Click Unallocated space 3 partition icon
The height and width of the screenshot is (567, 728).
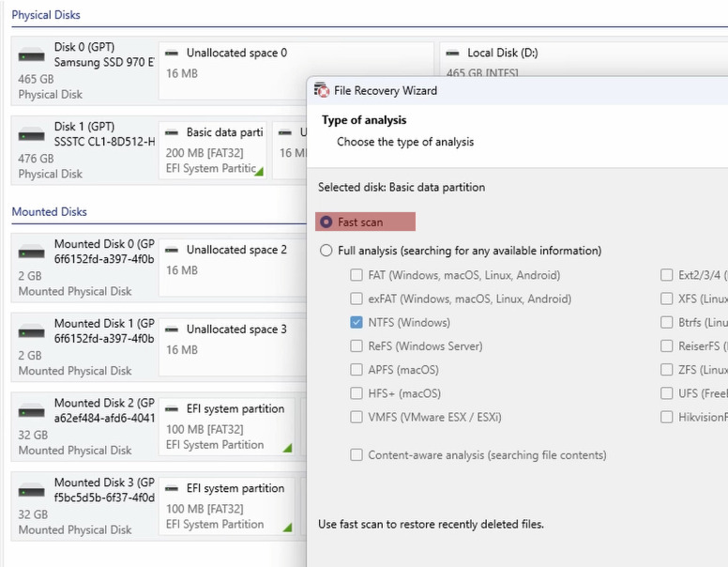tap(172, 329)
